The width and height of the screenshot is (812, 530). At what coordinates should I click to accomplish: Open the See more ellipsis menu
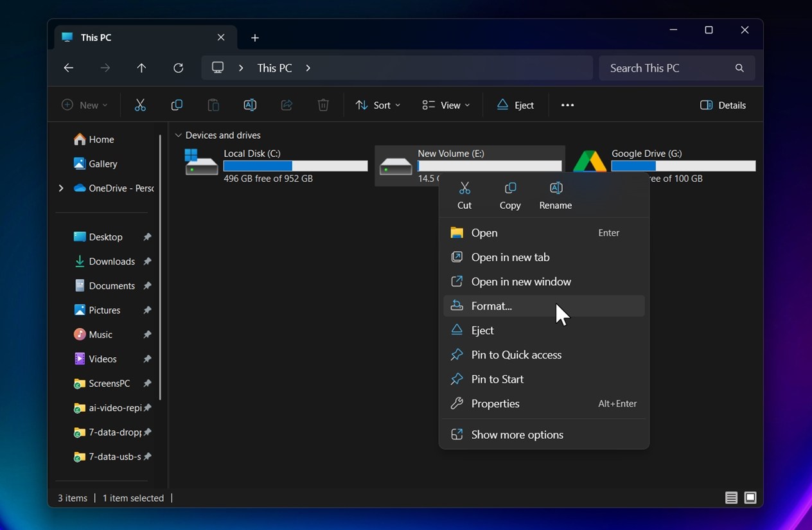pos(567,105)
